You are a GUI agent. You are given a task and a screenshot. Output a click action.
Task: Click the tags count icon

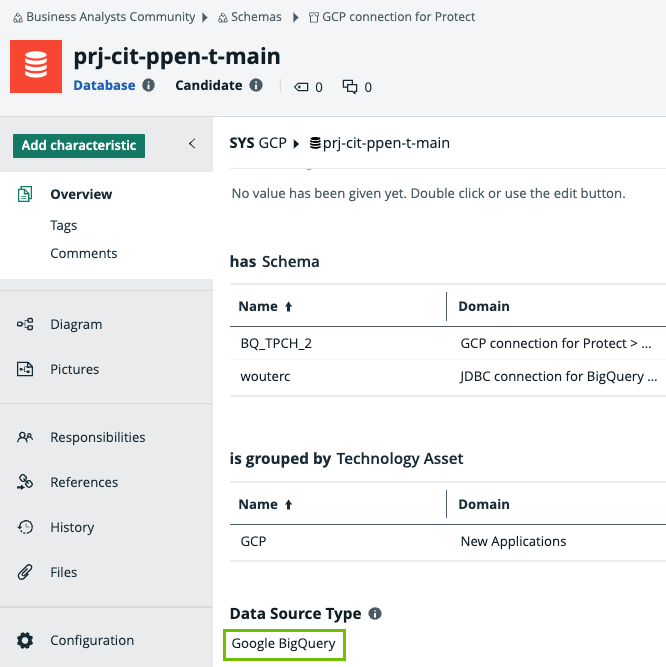[301, 87]
